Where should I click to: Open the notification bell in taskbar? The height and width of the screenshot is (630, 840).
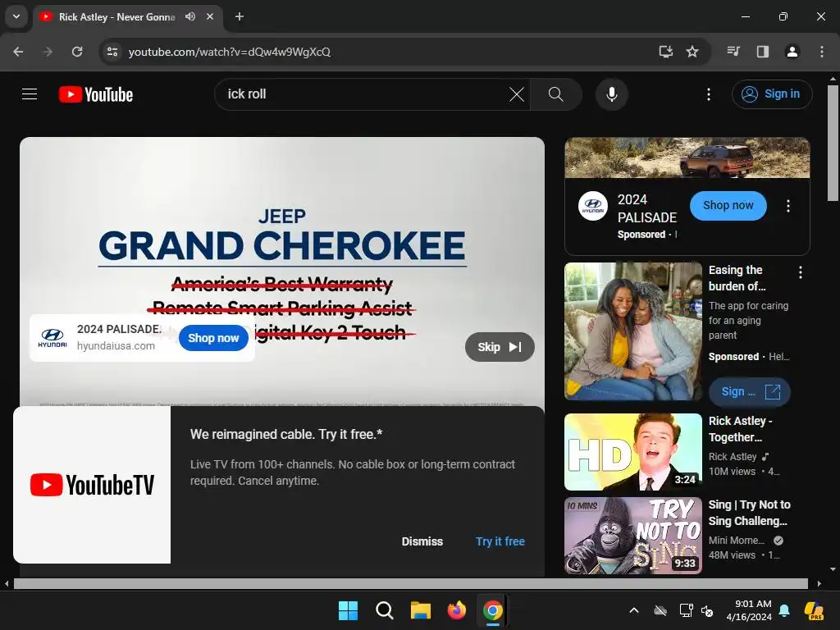[784, 610]
